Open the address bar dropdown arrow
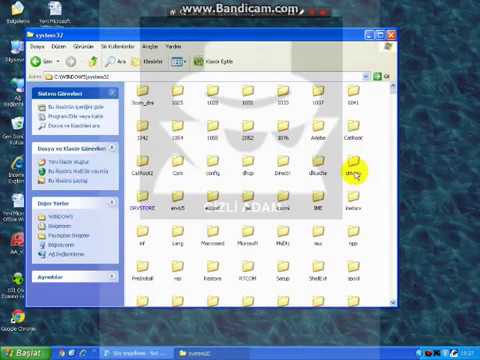 (366, 77)
